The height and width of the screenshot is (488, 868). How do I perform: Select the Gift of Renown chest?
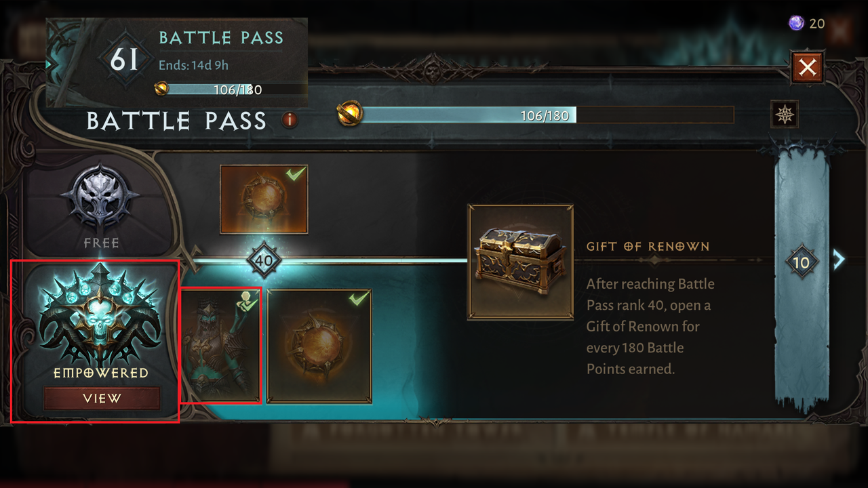click(521, 262)
